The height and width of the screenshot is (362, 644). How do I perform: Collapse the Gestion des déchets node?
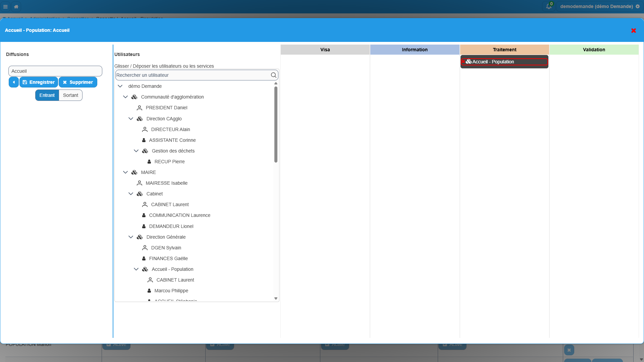(136, 151)
